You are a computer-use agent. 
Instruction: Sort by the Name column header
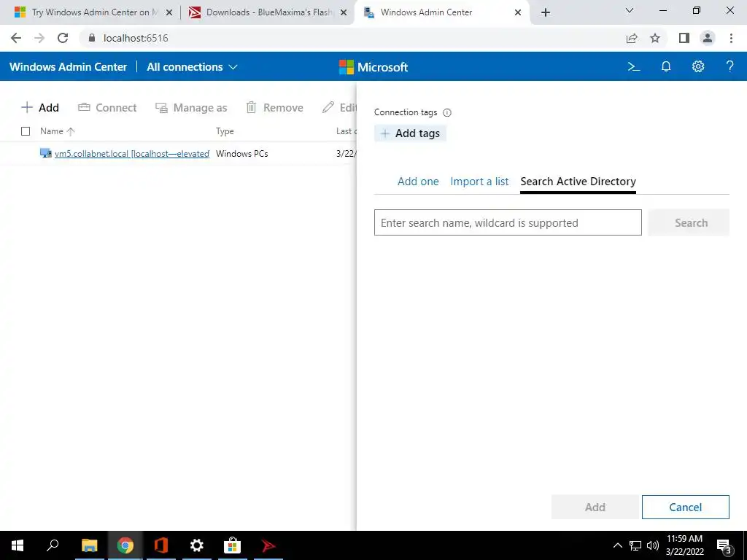[x=57, y=131]
